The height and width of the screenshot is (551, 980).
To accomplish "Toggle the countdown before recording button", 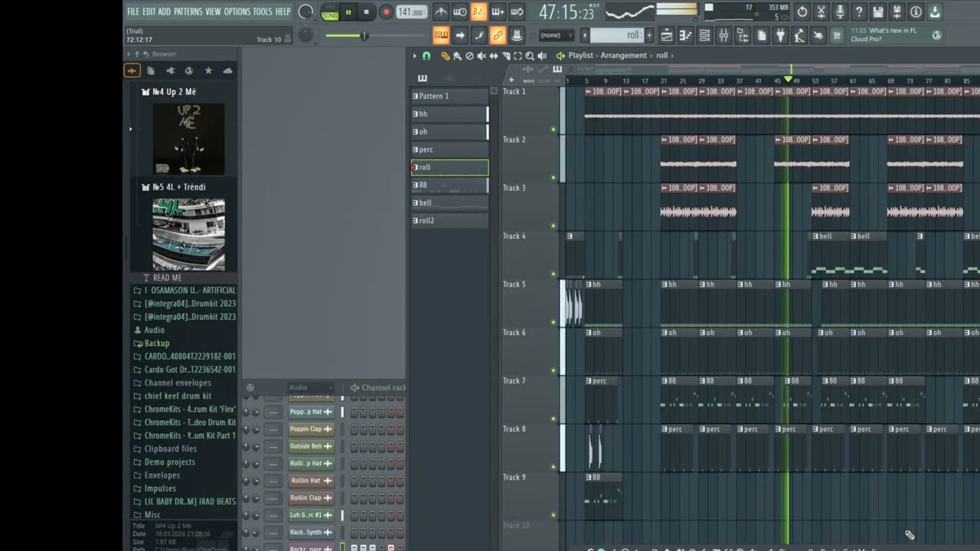I will click(479, 11).
